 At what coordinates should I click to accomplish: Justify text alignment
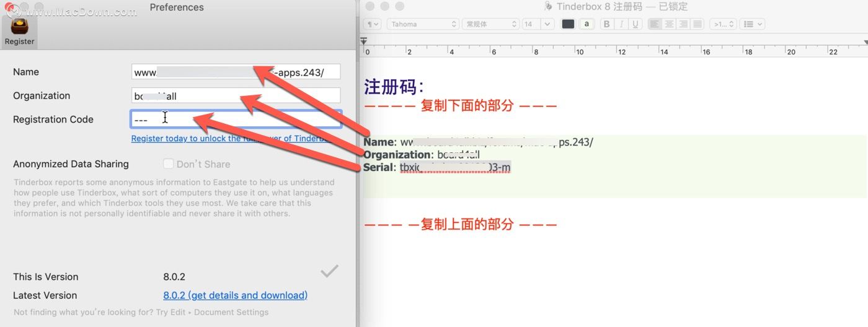pyautogui.click(x=697, y=24)
